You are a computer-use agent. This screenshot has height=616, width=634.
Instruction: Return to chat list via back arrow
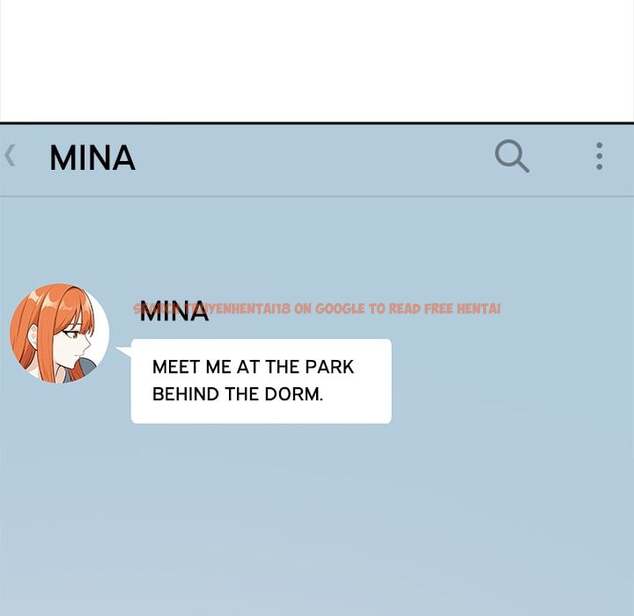(x=10, y=155)
